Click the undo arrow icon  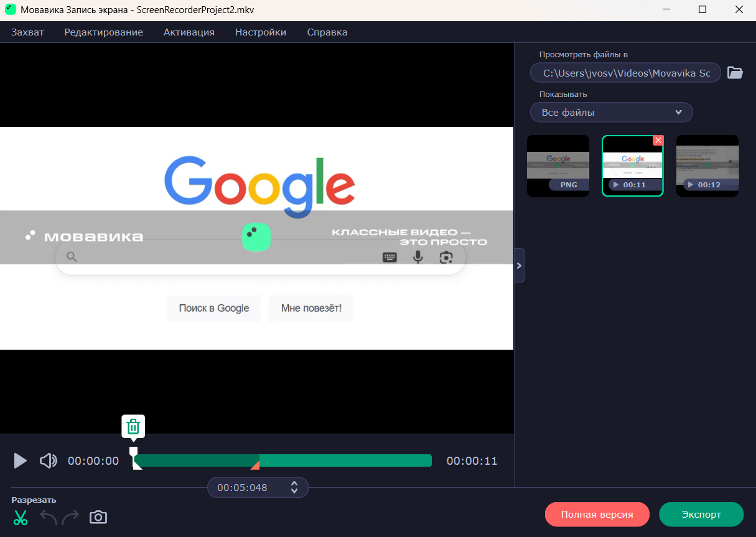(x=49, y=517)
